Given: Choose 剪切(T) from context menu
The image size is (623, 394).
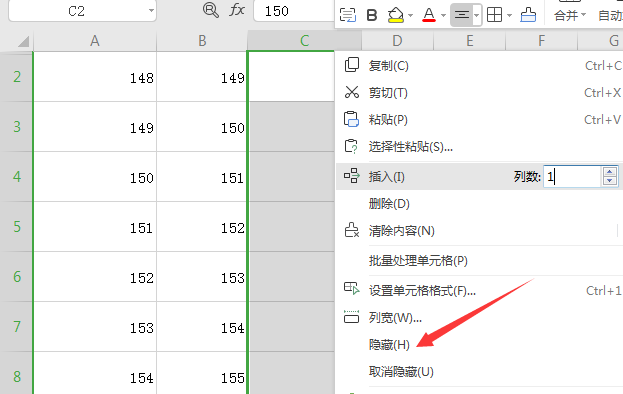Looking at the screenshot, I should coord(388,93).
